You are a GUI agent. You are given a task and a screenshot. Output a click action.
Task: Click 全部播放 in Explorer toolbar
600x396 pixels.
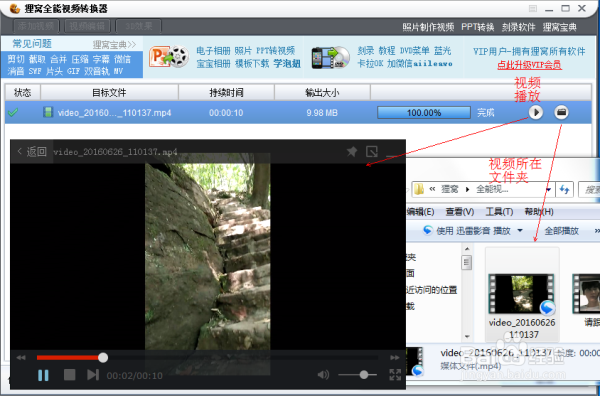561,231
